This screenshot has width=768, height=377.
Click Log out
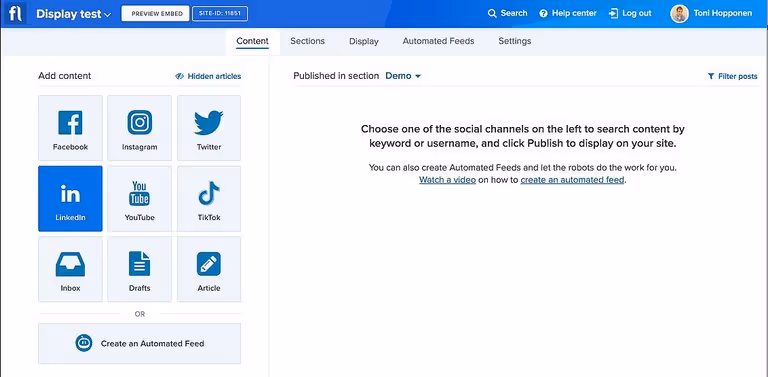click(x=630, y=13)
